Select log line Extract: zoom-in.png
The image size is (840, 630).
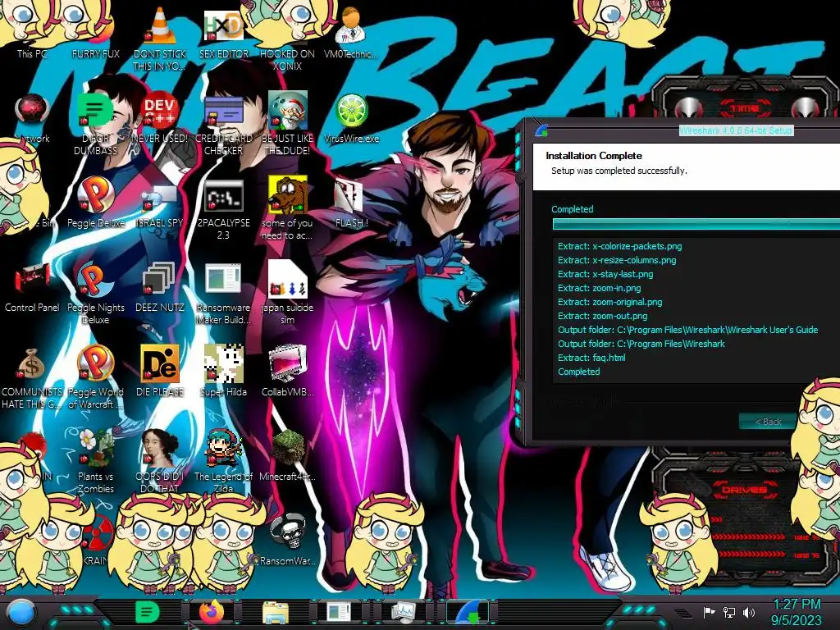(x=600, y=288)
